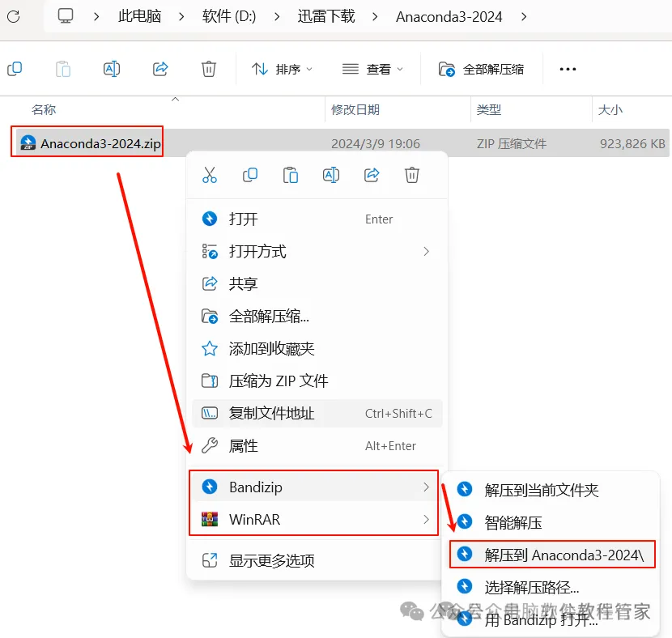Choose 用 Bandizip 打开... option
This screenshot has height=638, width=672.
tap(551, 619)
